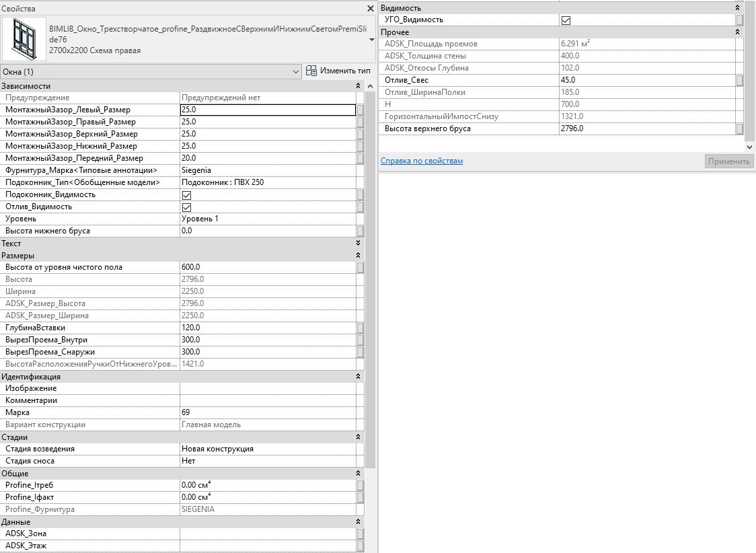Toggle the Отлив_Видимость checkbox
This screenshot has height=553, width=756.
187,207
